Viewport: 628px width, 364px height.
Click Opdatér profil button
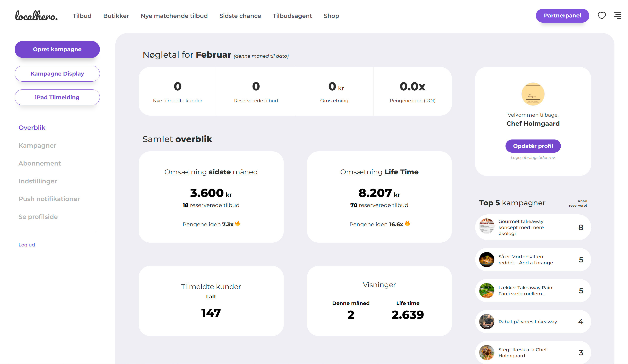click(533, 146)
